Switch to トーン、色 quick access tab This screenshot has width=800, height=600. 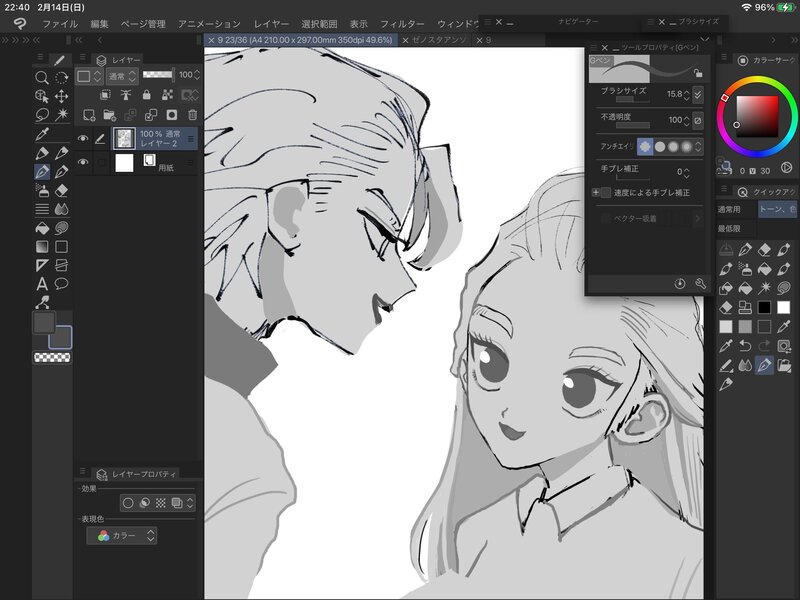[777, 209]
